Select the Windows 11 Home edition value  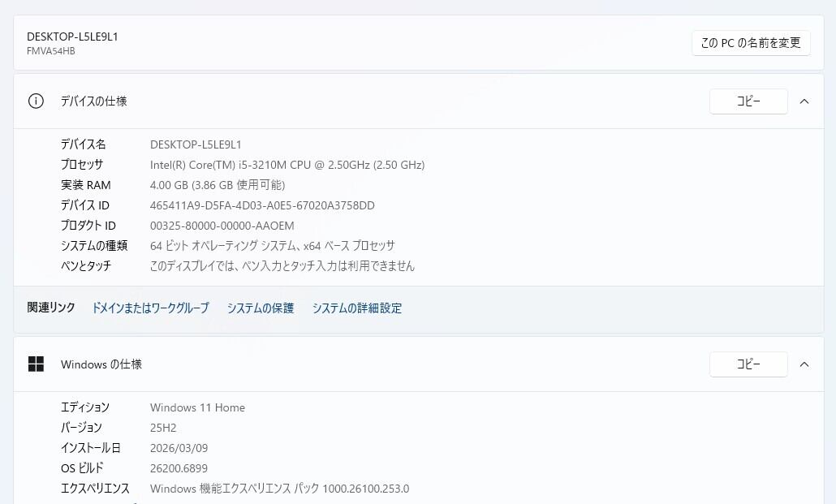coord(197,407)
